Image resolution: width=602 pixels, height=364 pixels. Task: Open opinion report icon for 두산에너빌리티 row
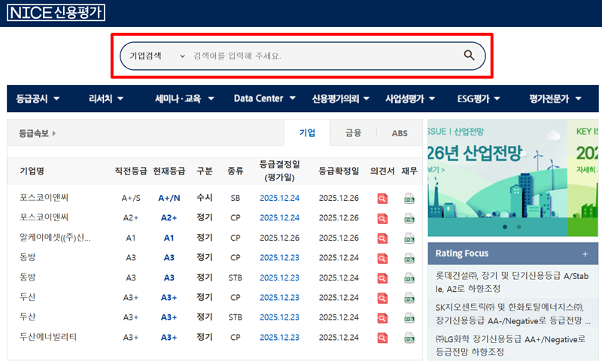[382, 338]
